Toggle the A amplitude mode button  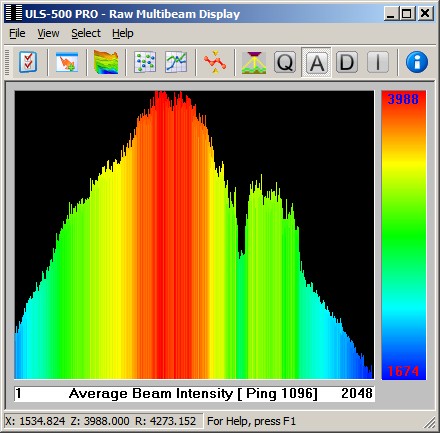click(316, 62)
